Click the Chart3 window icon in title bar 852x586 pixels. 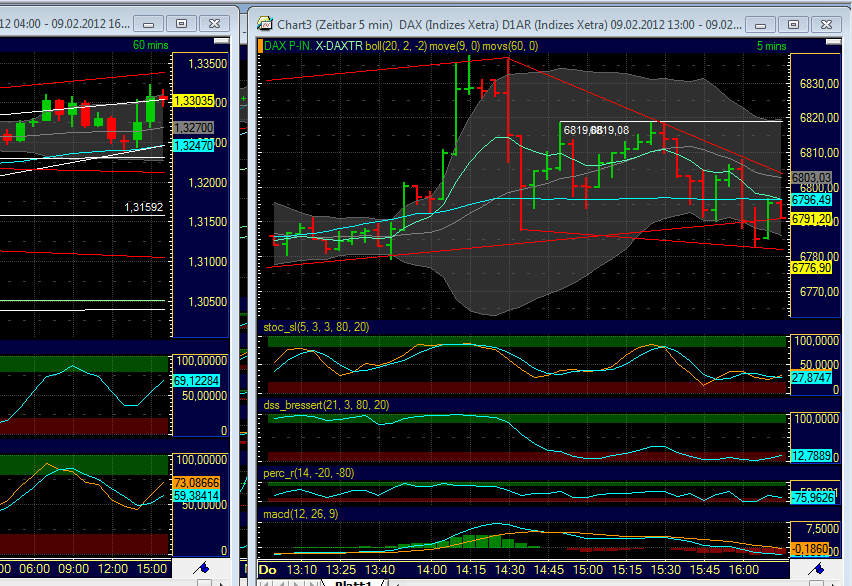(x=264, y=22)
